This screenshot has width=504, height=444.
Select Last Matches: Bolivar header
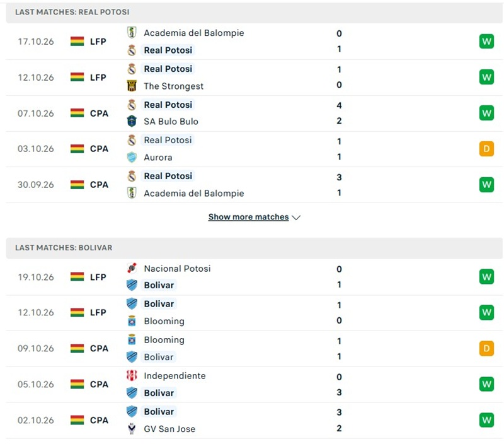click(x=254, y=248)
